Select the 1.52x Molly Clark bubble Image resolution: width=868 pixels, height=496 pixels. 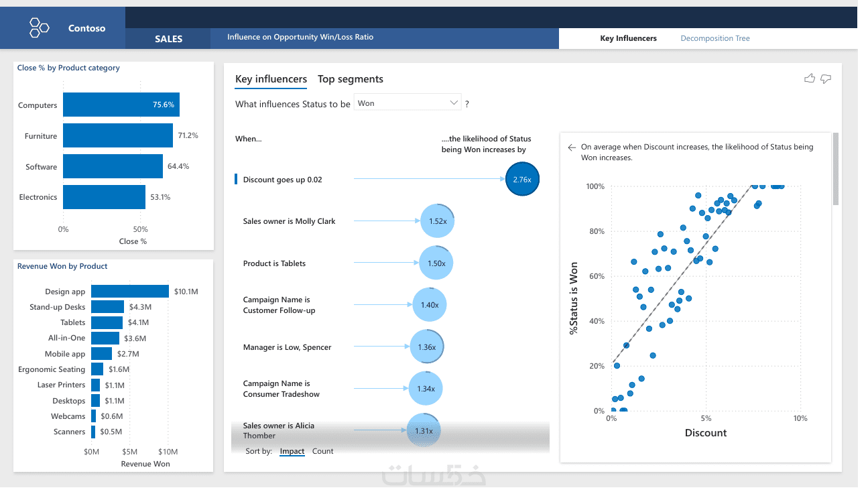pos(438,221)
